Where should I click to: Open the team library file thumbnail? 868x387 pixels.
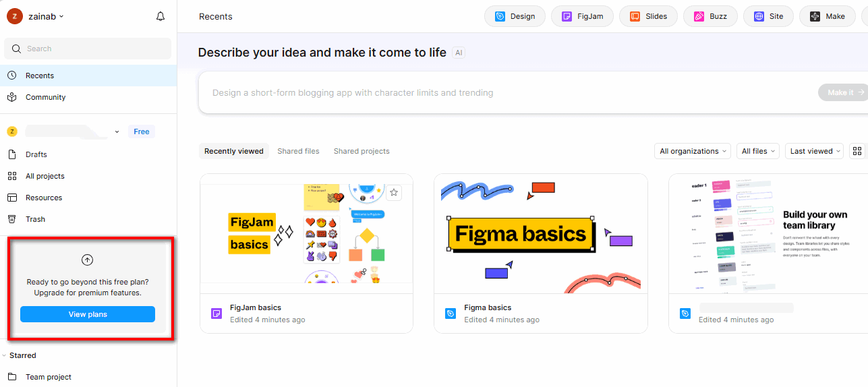coord(768,233)
